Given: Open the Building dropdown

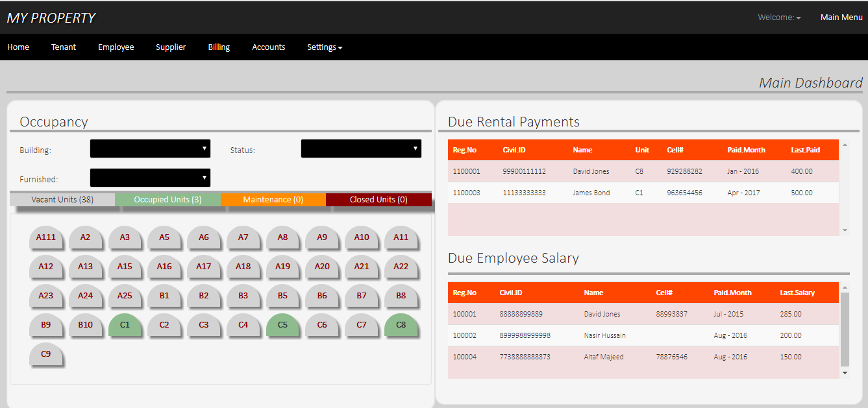Looking at the screenshot, I should [x=150, y=149].
